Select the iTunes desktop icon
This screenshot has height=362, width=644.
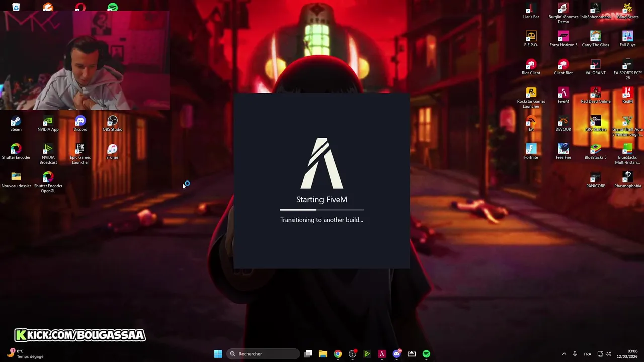coord(112,152)
